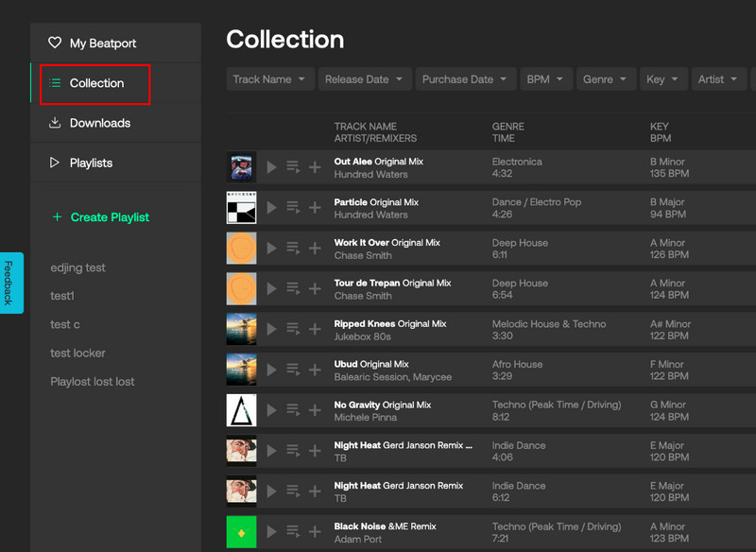Select the test locker playlist
Image resolution: width=756 pixels, height=552 pixels.
coord(77,353)
